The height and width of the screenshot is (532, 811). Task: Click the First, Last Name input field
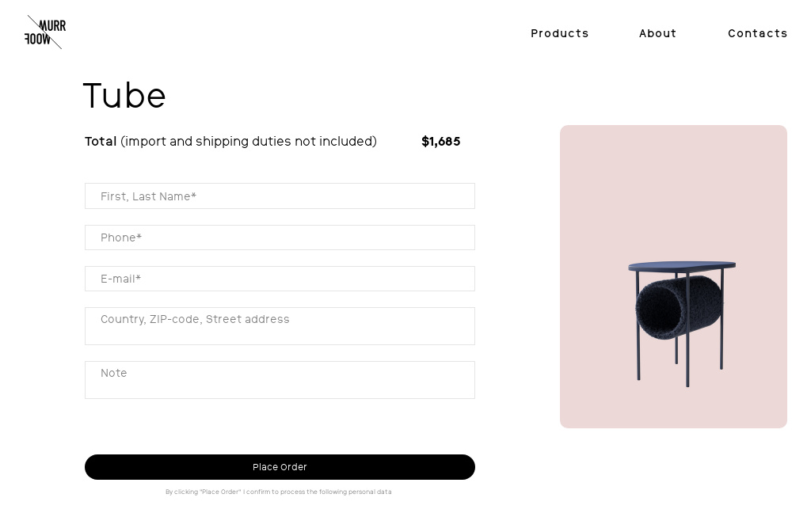tap(280, 196)
